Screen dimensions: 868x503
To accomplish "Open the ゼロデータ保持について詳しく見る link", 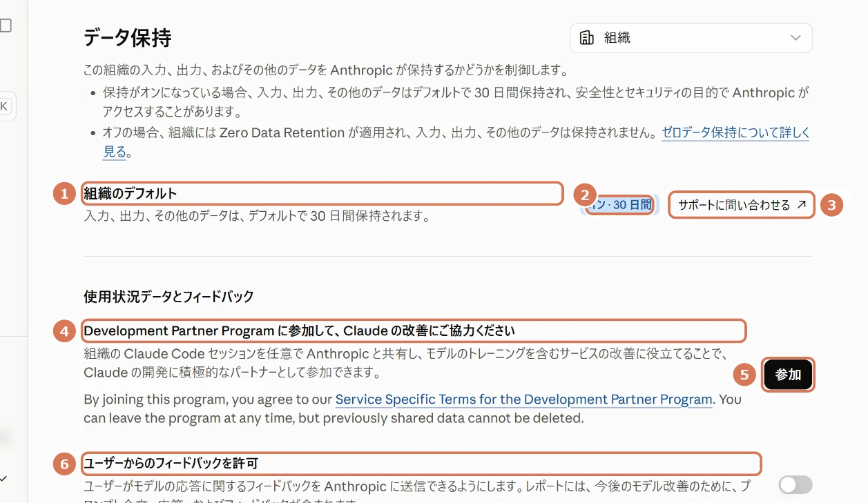I will (735, 132).
